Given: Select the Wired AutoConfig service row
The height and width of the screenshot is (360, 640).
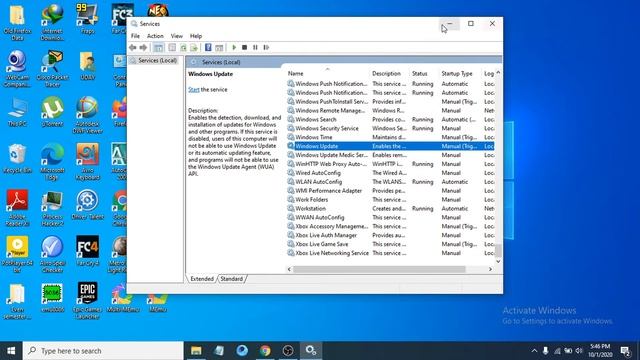Looking at the screenshot, I should click(x=390, y=173).
